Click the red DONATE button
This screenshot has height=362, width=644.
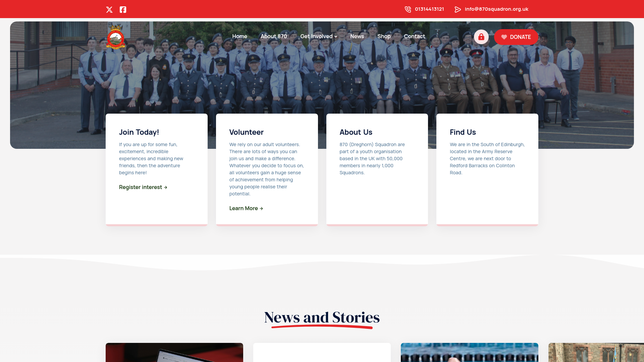click(x=516, y=37)
